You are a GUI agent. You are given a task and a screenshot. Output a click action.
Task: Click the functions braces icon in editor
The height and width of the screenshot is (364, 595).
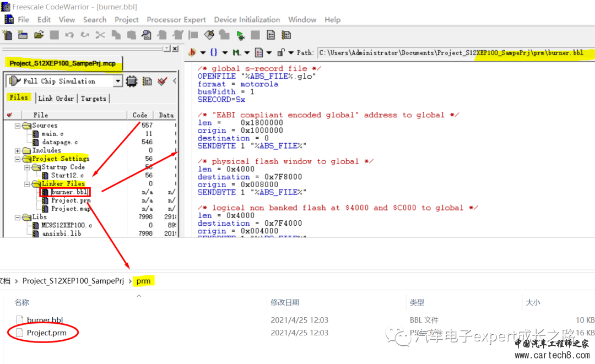[x=214, y=52]
